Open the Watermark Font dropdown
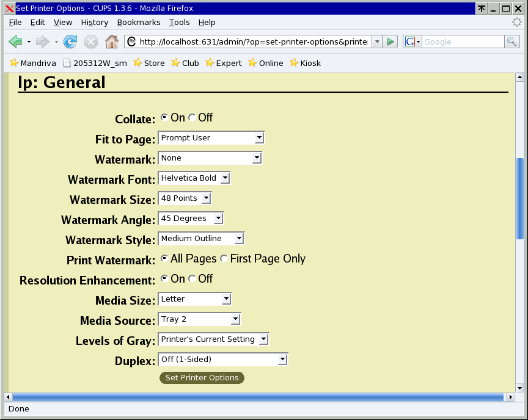This screenshot has height=420, width=528. 225,178
